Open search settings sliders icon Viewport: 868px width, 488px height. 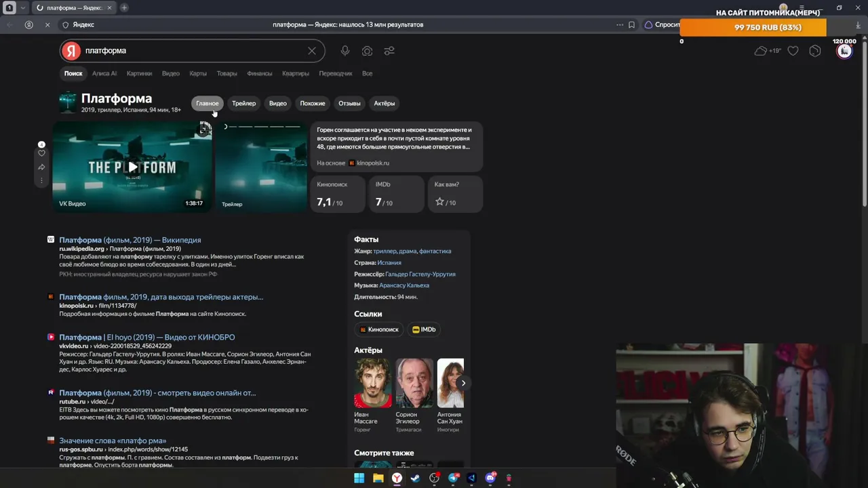(389, 51)
